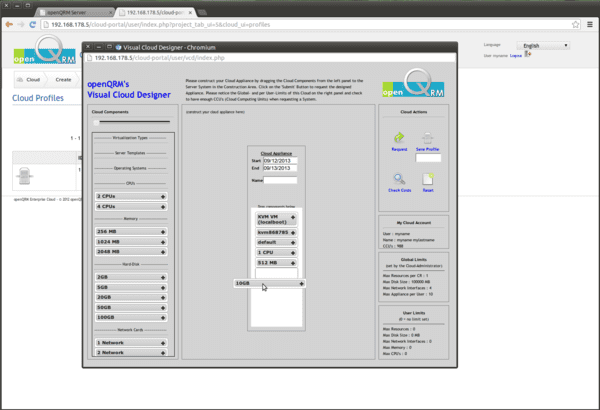Click the Logout link
Screen dimensions: 600x410
pos(516,56)
